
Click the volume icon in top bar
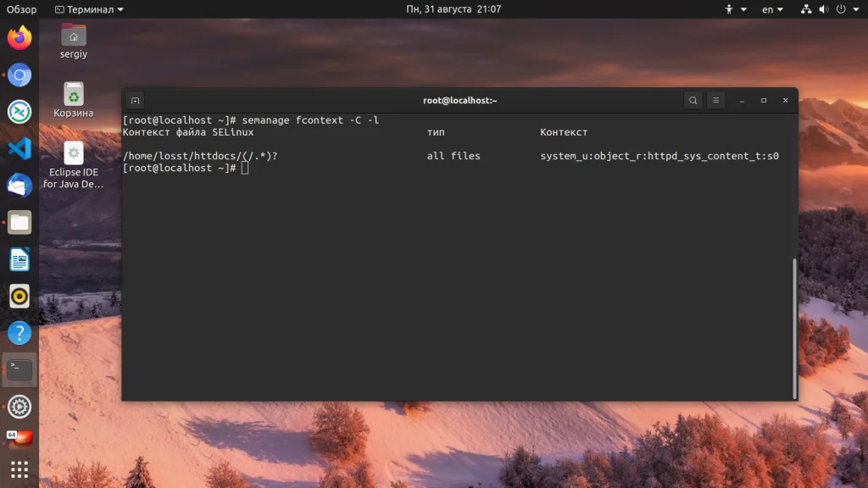click(x=824, y=9)
